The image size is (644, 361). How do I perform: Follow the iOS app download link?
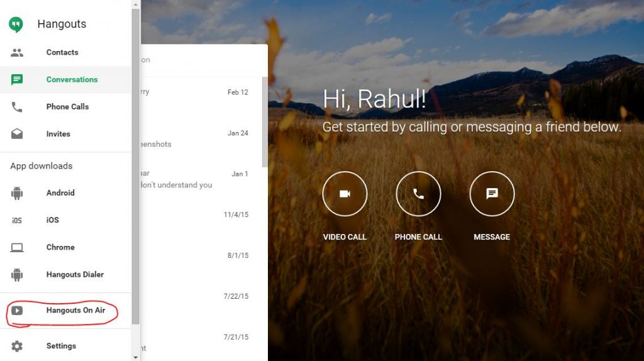pyautogui.click(x=65, y=220)
